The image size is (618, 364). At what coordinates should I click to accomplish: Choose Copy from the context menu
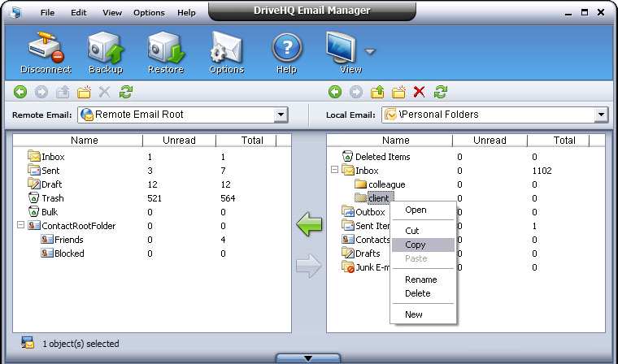coord(416,245)
